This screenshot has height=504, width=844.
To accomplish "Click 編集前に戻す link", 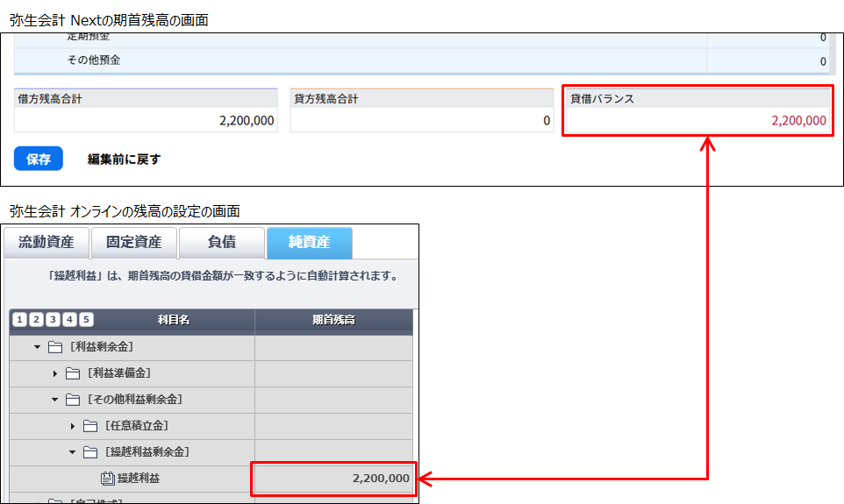I will pos(124,160).
